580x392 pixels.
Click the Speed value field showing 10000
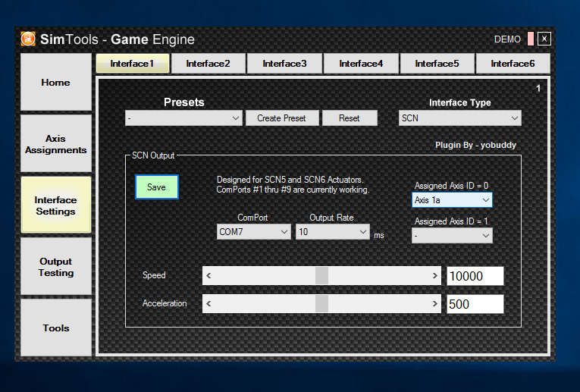[475, 276]
